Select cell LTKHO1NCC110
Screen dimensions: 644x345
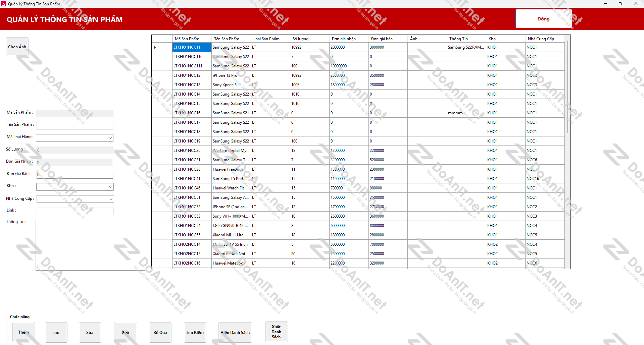[x=192, y=57]
